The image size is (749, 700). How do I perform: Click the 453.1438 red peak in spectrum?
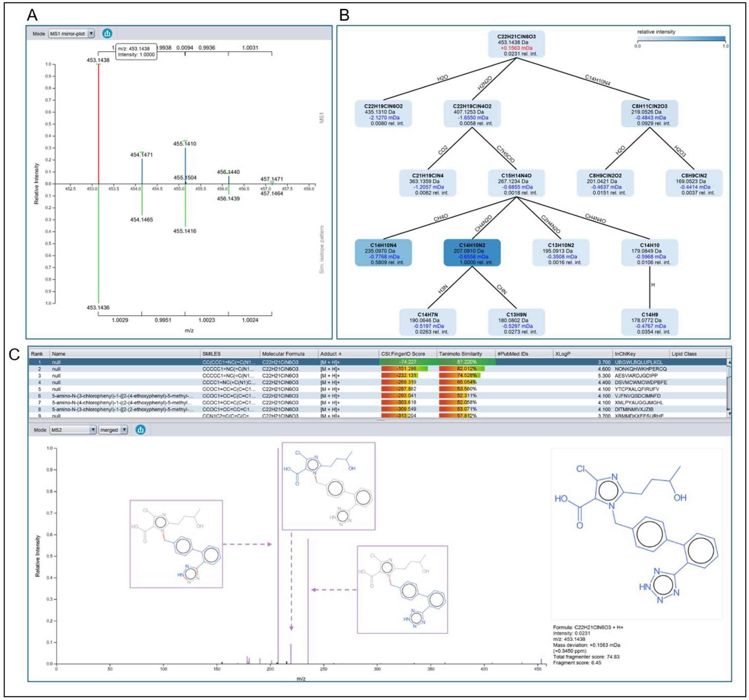tap(99, 124)
